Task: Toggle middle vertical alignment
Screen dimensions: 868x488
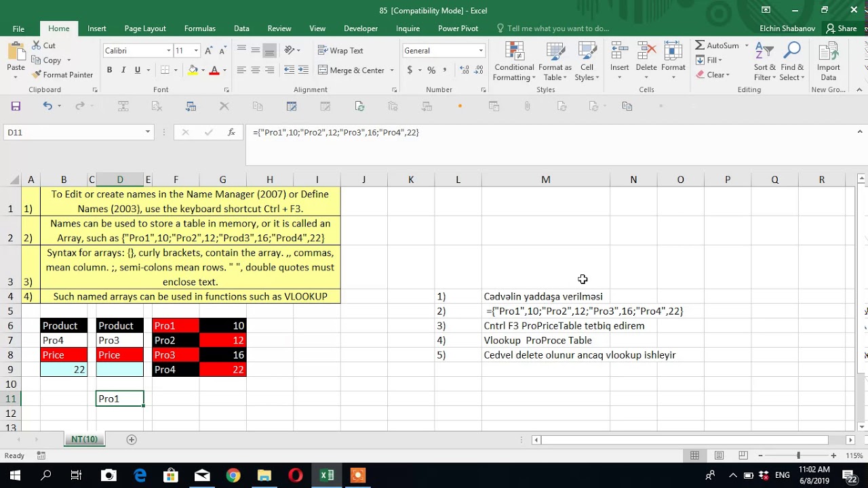Action: click(256, 50)
